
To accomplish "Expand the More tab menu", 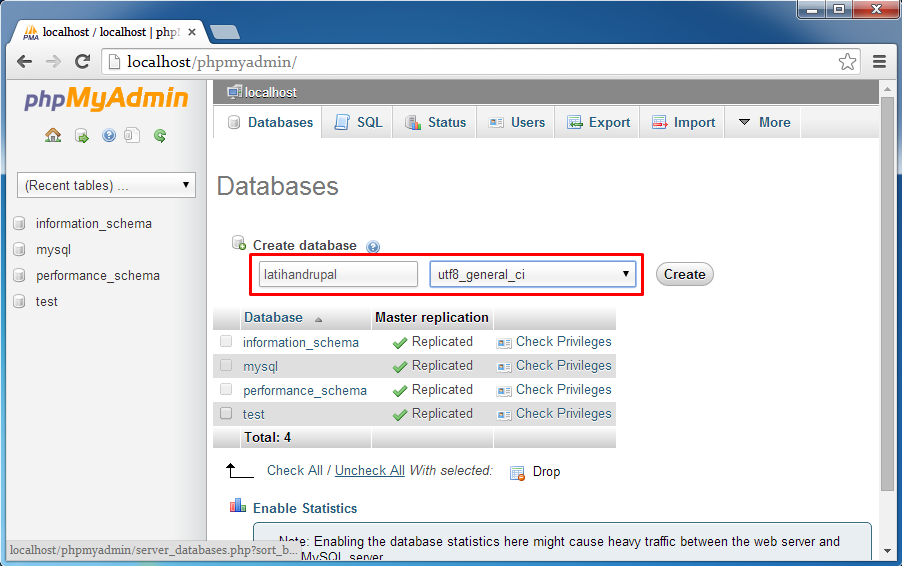I will coord(763,123).
